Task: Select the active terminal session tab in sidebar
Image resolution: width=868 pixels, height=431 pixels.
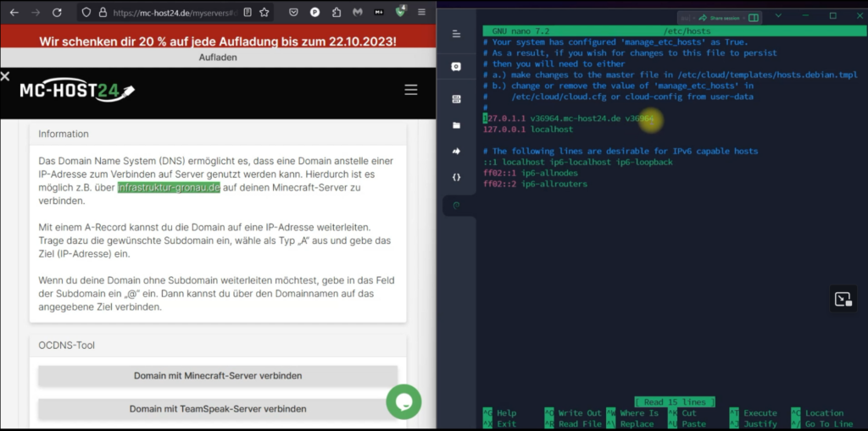Action: coord(456,205)
